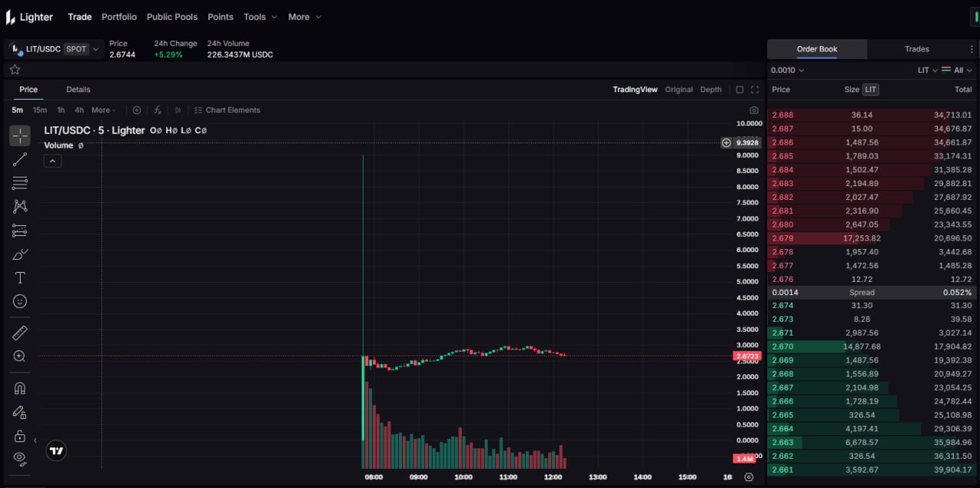980x488 pixels.
Task: Select the crosshair cursor tool
Action: 20,136
